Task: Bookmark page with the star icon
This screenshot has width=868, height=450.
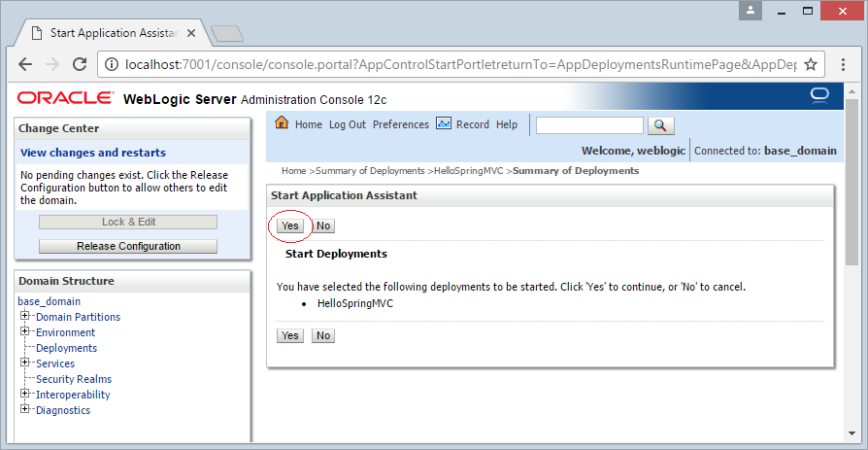Action: pos(811,65)
